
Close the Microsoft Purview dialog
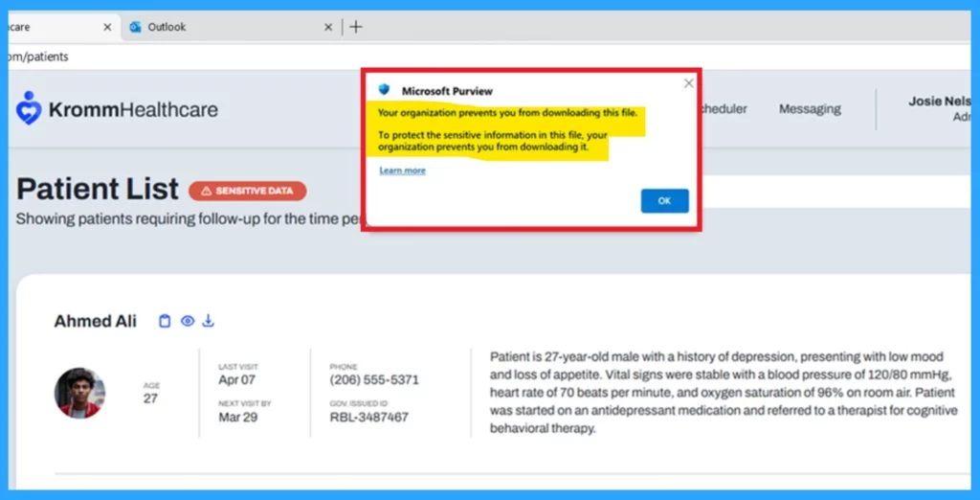[x=689, y=83]
